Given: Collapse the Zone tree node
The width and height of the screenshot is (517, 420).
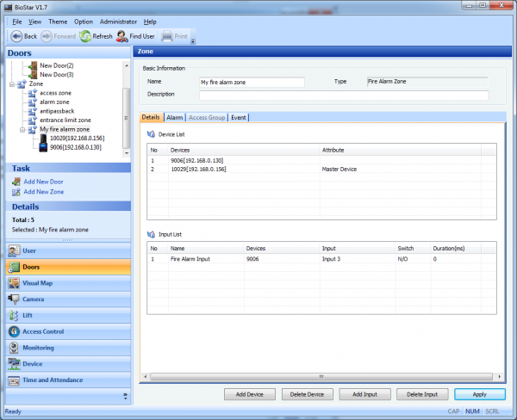Looking at the screenshot, I should click(x=12, y=83).
